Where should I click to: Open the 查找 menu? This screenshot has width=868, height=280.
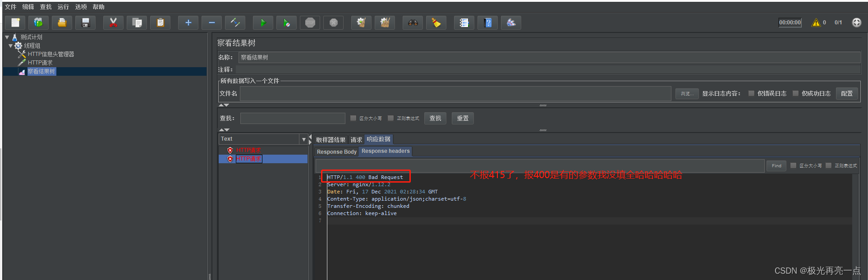coord(46,7)
